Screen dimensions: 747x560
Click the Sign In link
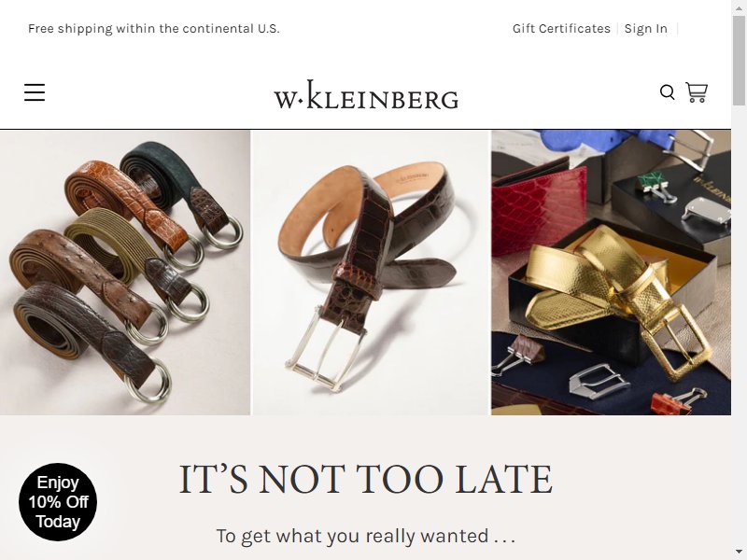[x=645, y=29]
